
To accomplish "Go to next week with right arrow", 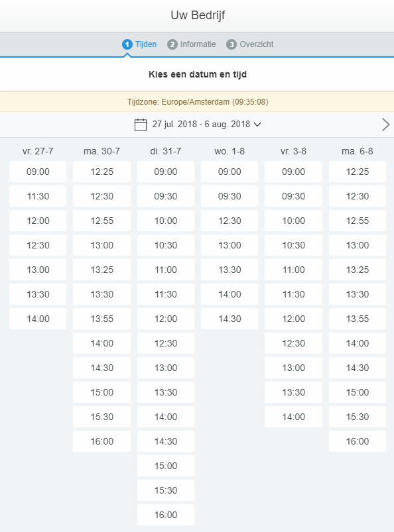I will click(385, 125).
